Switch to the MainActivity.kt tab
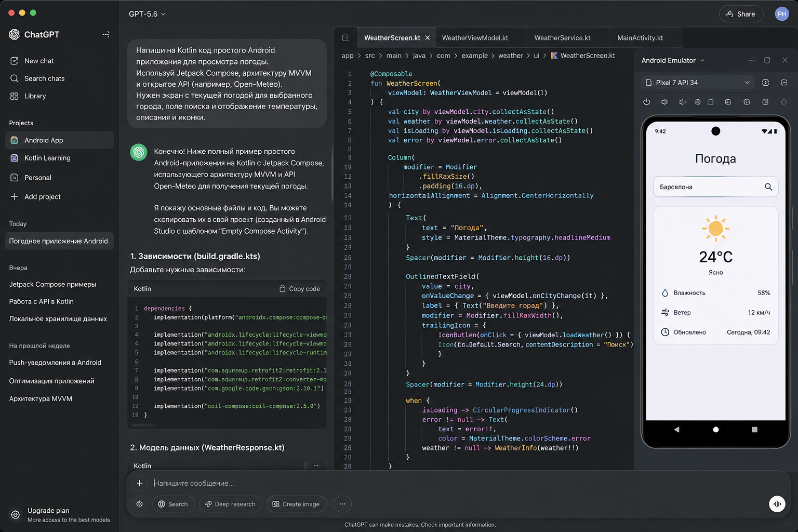The image size is (798, 532). 640,38
